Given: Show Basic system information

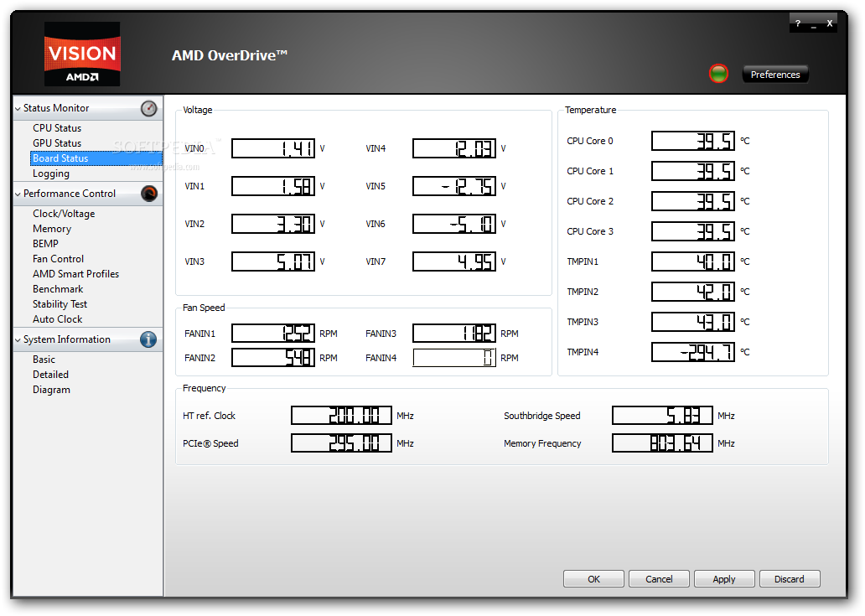Looking at the screenshot, I should 44,360.
